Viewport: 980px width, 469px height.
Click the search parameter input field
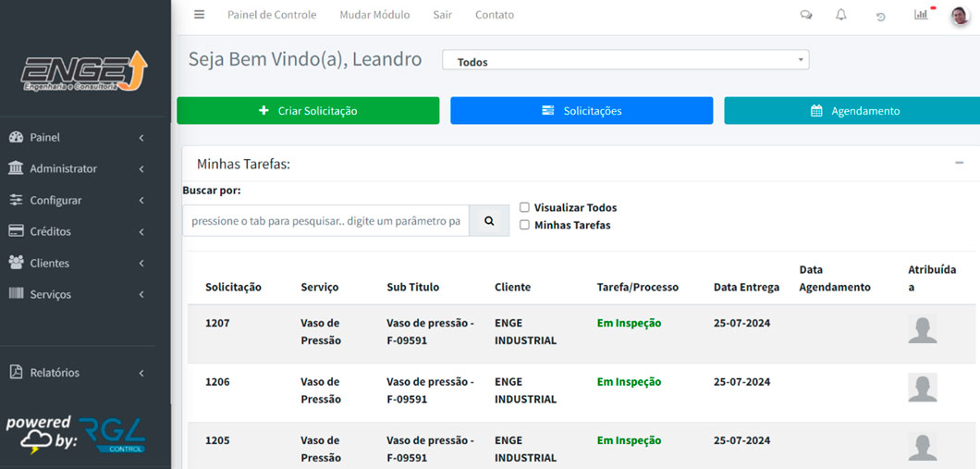(x=325, y=221)
